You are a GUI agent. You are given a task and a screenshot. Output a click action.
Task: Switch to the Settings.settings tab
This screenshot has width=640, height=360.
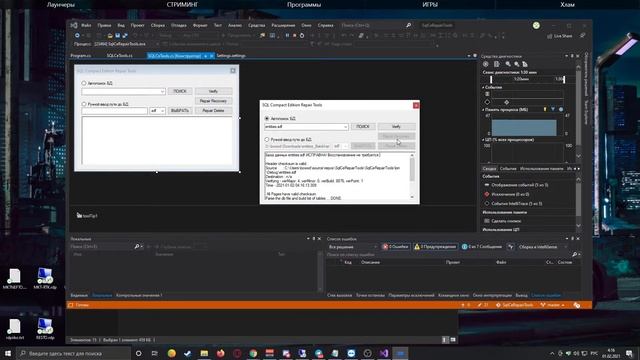[x=231, y=56]
